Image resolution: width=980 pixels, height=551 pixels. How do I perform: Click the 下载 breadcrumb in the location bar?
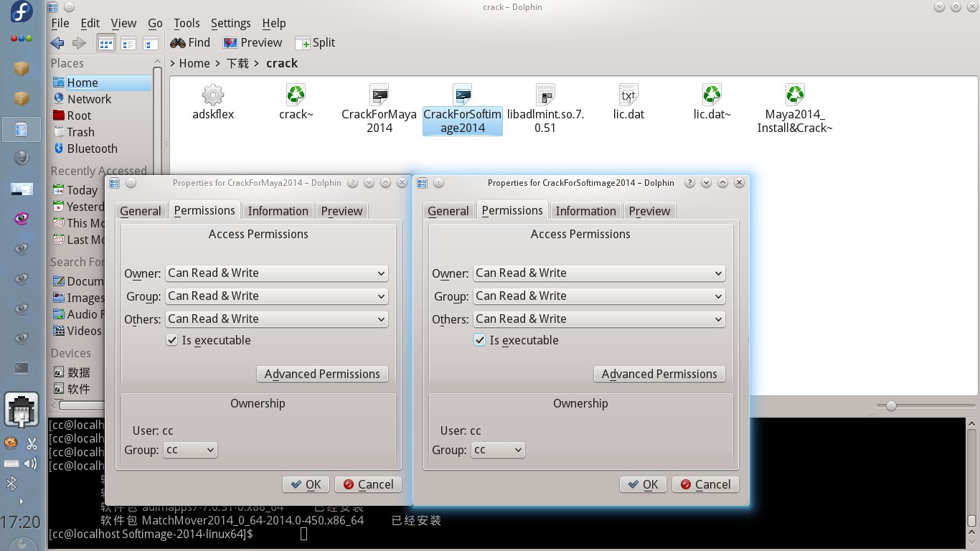(237, 63)
